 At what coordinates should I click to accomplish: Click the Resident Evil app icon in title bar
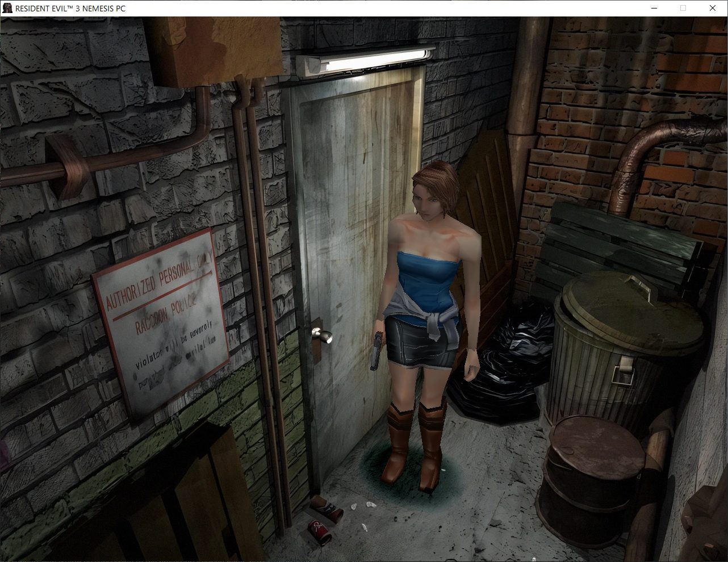click(7, 8)
